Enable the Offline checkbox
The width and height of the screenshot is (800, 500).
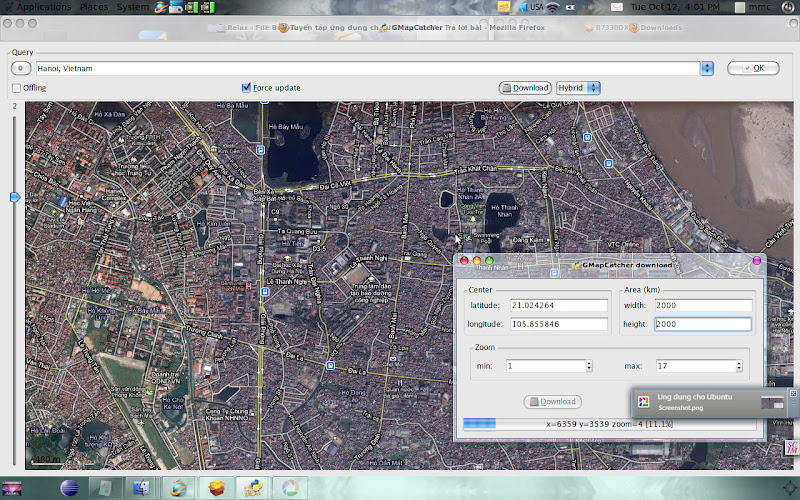(x=16, y=88)
